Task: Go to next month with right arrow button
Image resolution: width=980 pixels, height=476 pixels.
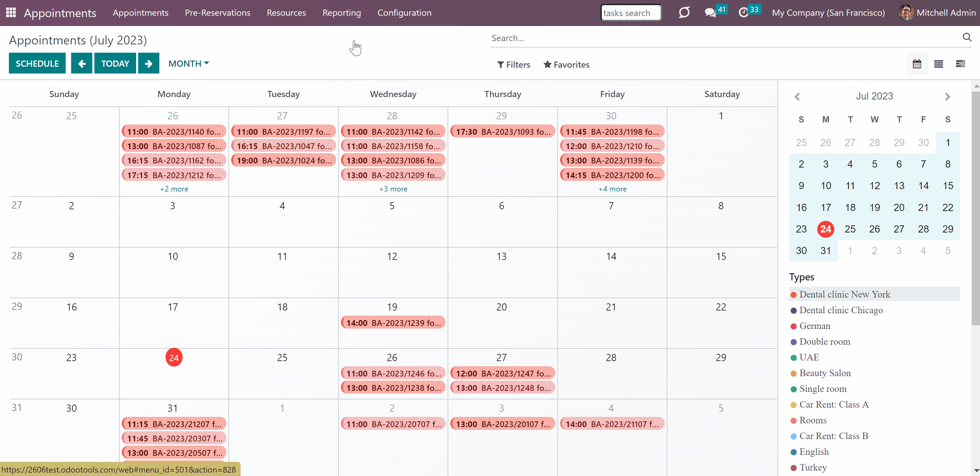Action: tap(148, 63)
